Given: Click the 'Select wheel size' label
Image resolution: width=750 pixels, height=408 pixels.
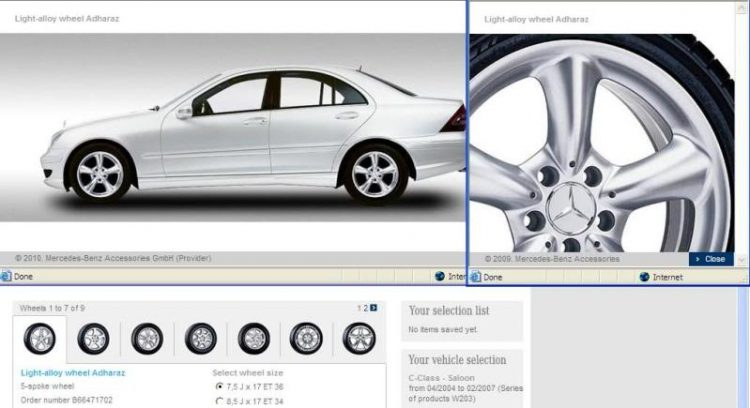Looking at the screenshot, I should tap(248, 373).
